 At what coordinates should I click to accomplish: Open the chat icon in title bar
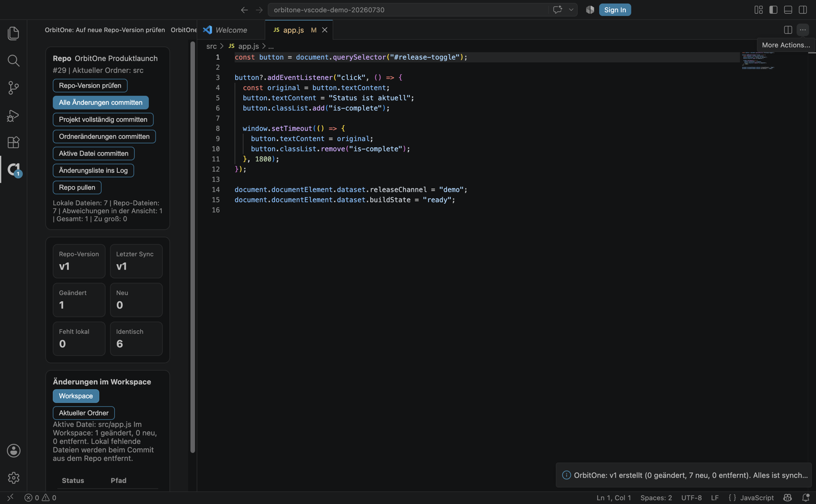[x=557, y=10]
